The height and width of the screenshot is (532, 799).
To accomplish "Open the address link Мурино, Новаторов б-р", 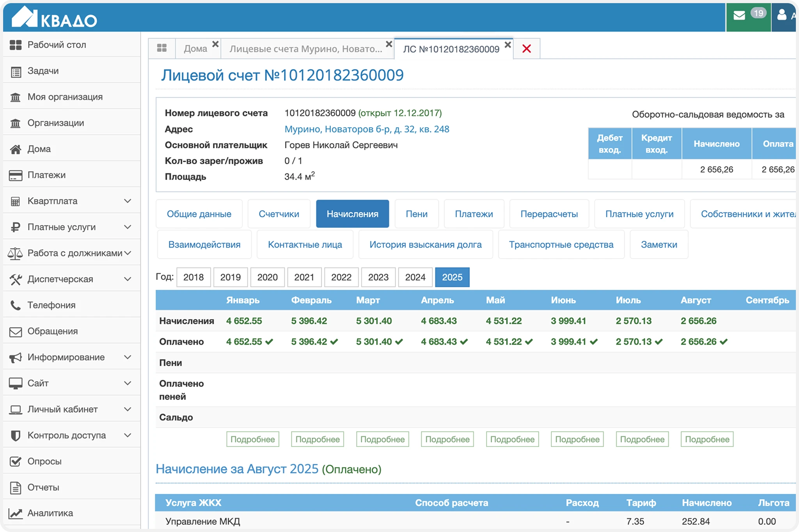I will [367, 129].
